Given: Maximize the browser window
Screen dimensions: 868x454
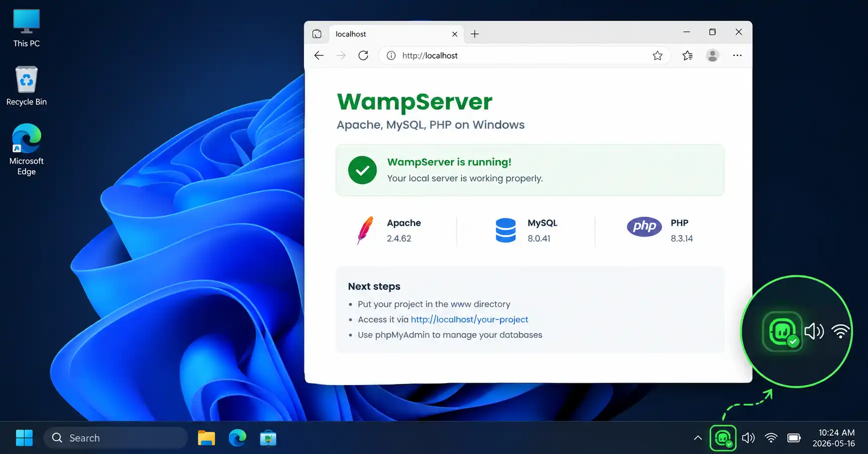Looking at the screenshot, I should pyautogui.click(x=712, y=32).
